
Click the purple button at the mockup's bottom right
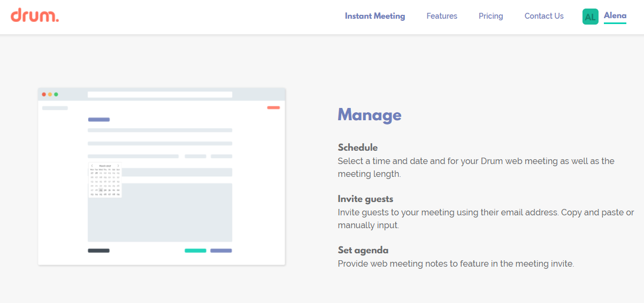pyautogui.click(x=221, y=251)
